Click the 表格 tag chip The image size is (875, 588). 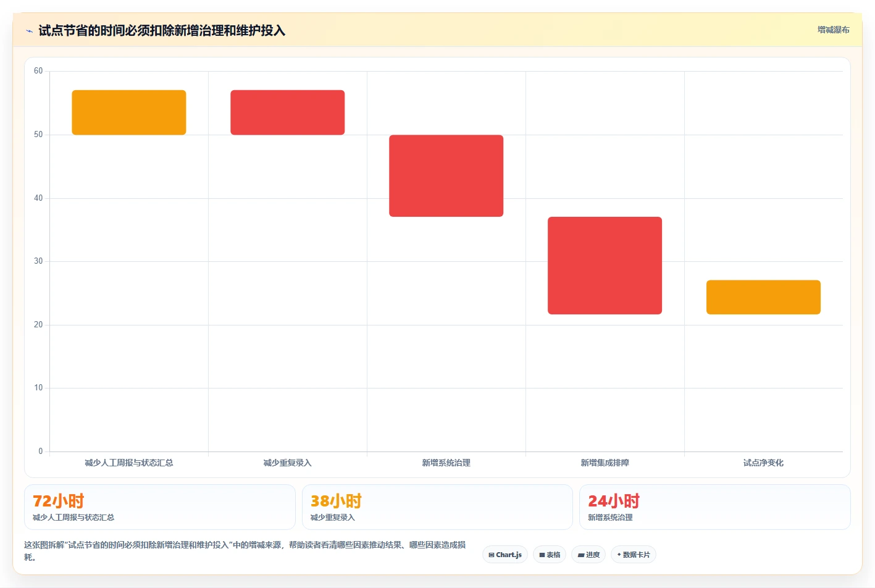coord(550,555)
